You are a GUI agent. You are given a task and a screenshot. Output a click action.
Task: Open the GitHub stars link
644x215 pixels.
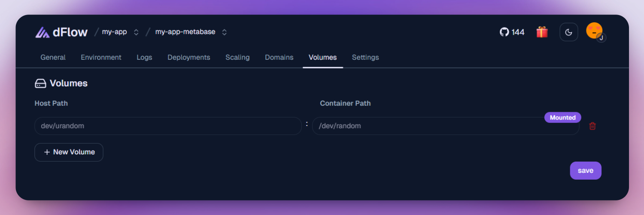point(512,32)
